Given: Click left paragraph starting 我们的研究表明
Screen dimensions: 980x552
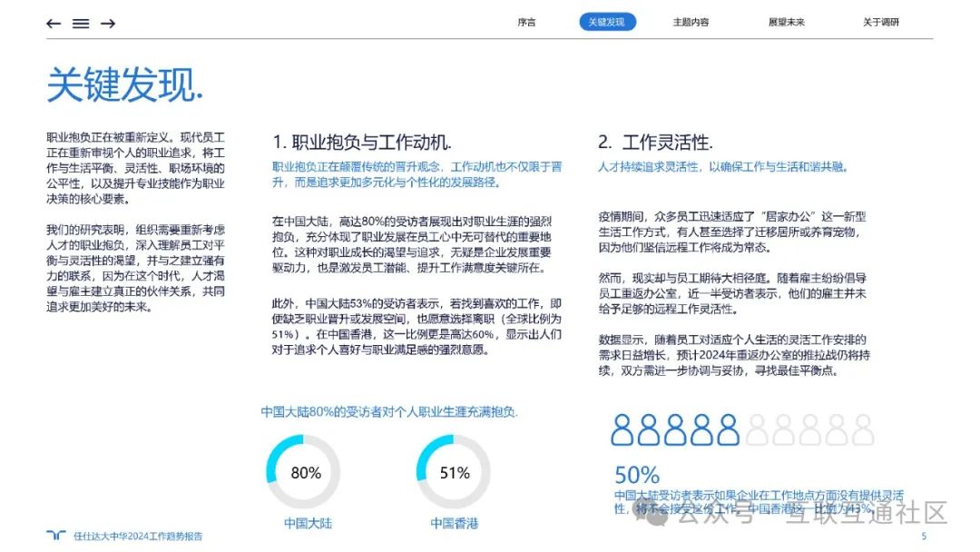Looking at the screenshot, I should (135, 268).
